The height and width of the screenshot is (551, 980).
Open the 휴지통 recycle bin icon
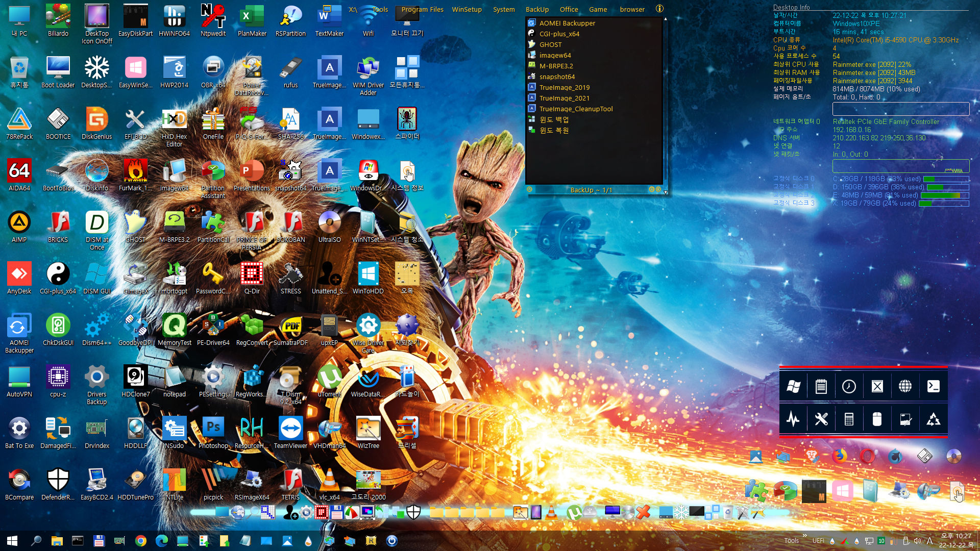pos(19,72)
